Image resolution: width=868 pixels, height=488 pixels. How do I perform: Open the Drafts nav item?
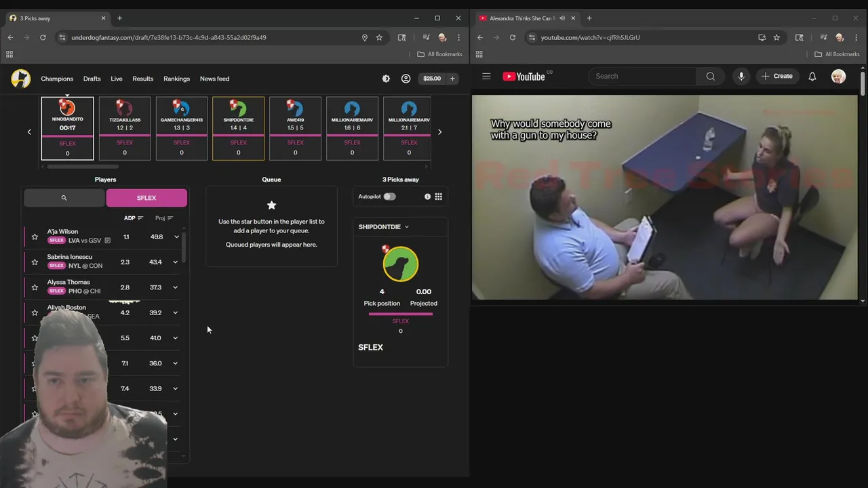coord(92,79)
